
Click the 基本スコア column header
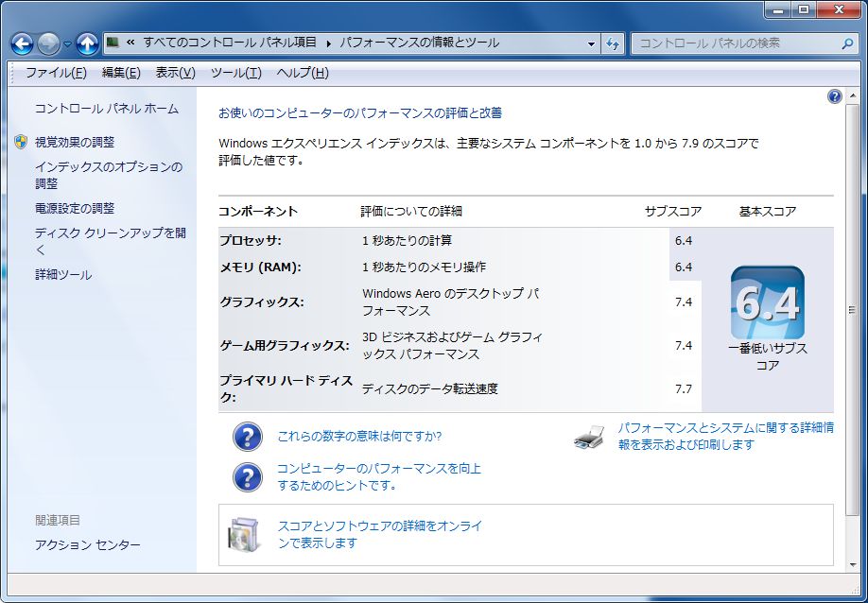[x=767, y=212]
